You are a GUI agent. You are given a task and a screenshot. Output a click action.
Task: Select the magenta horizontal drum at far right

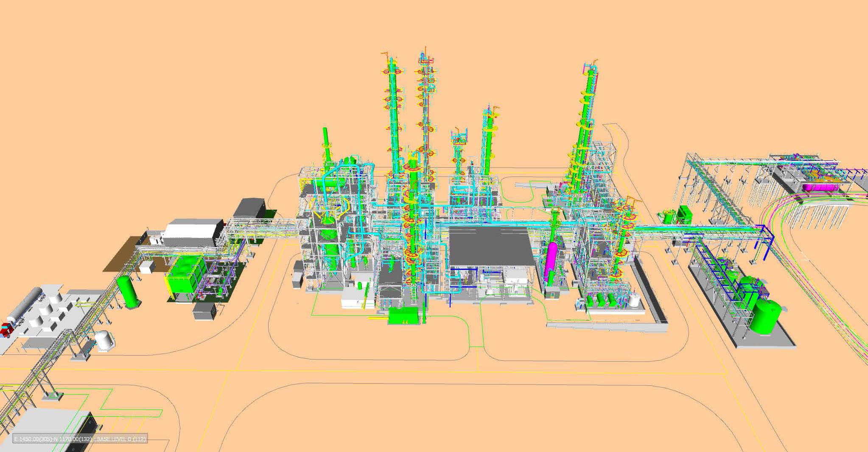819,187
